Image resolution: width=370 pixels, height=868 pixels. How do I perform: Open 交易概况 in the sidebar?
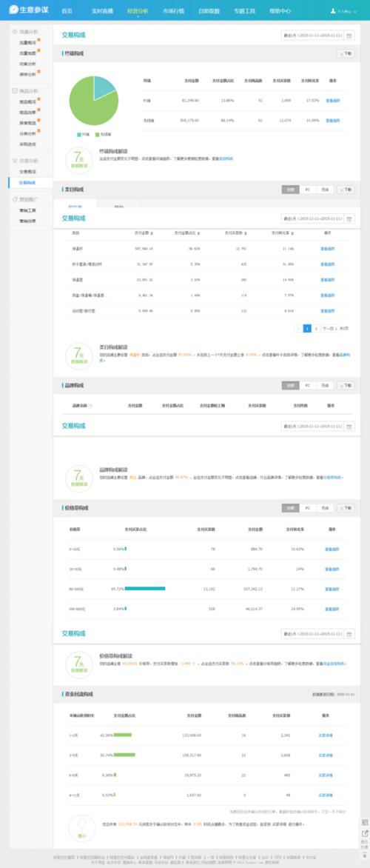pyautogui.click(x=27, y=172)
